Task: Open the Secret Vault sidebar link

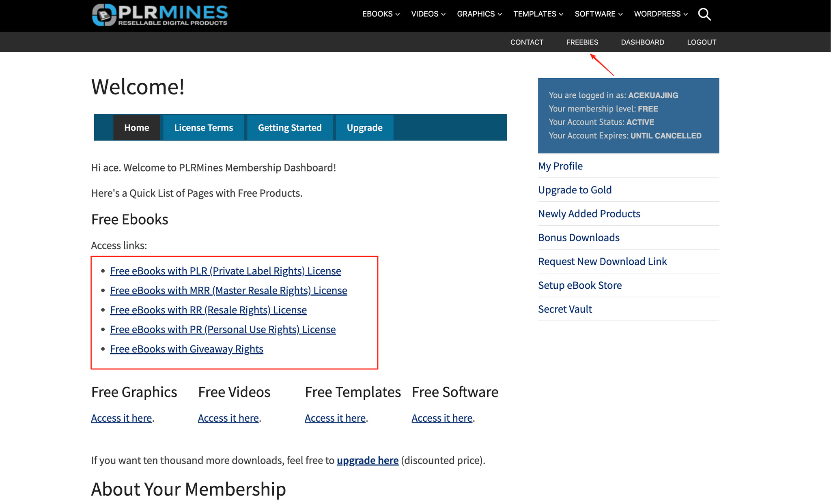Action: [x=565, y=309]
